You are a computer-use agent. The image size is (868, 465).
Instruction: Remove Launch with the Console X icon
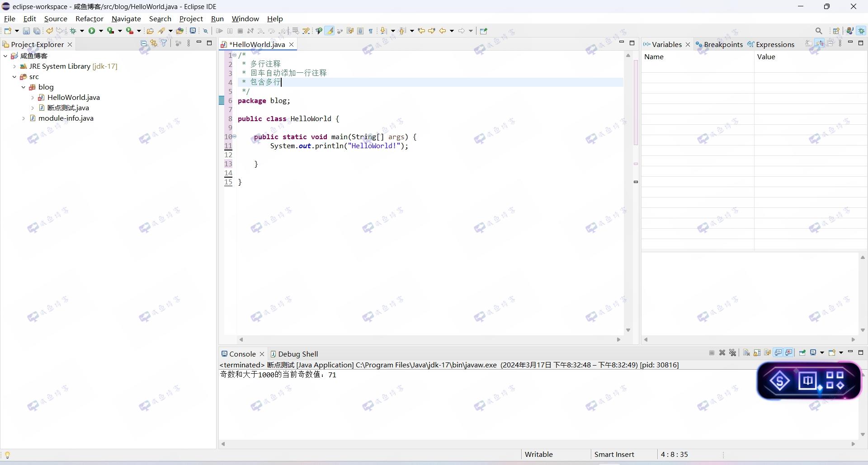[x=722, y=352]
